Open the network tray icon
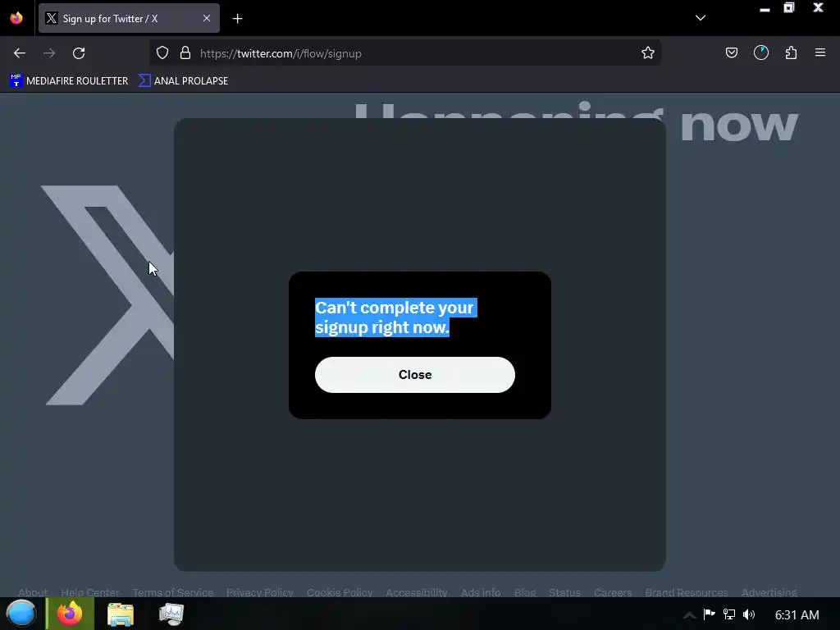Viewport: 840px width, 630px height. pyautogui.click(x=728, y=614)
